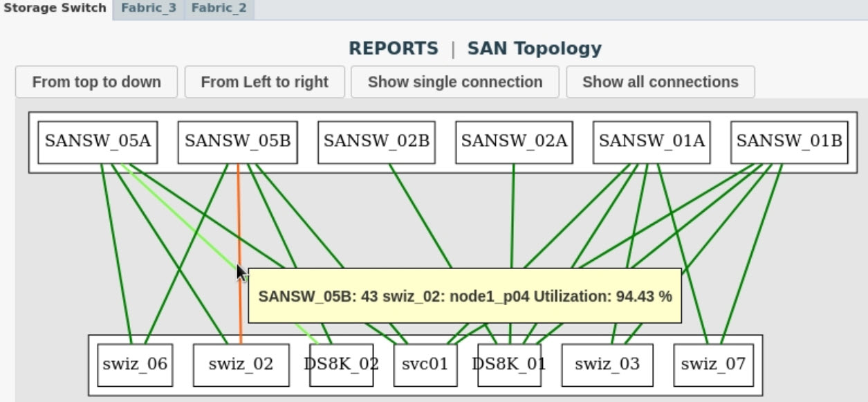Click the SANSW_01B switch node
Screen dimensions: 868x402
(789, 142)
